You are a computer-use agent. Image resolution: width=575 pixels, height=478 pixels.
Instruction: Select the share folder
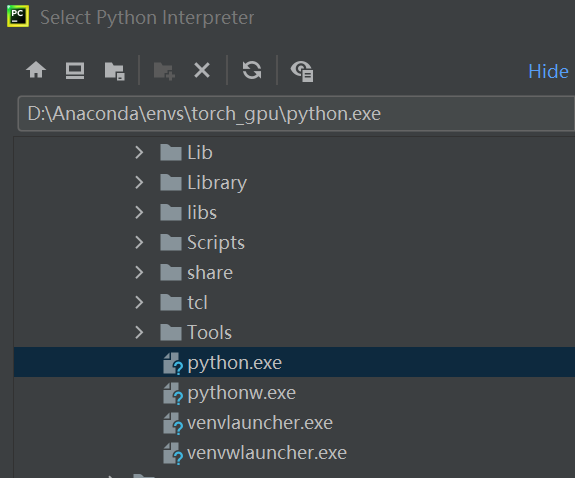coord(210,273)
